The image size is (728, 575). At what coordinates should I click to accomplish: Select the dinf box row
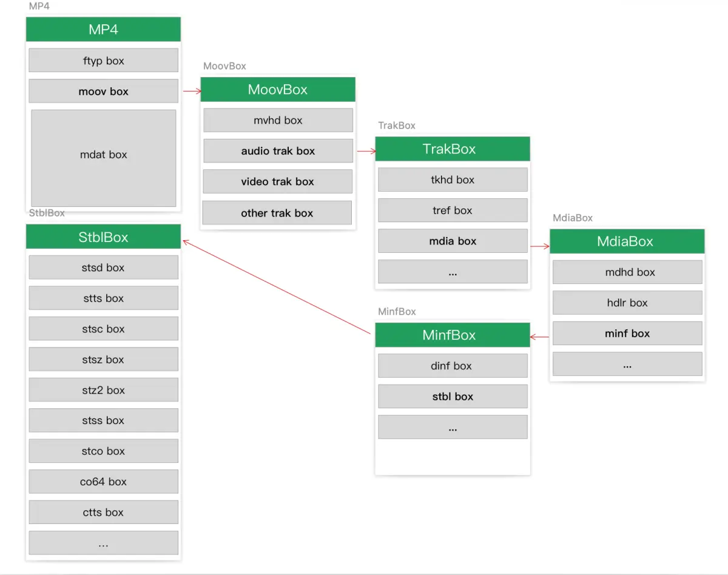click(453, 366)
